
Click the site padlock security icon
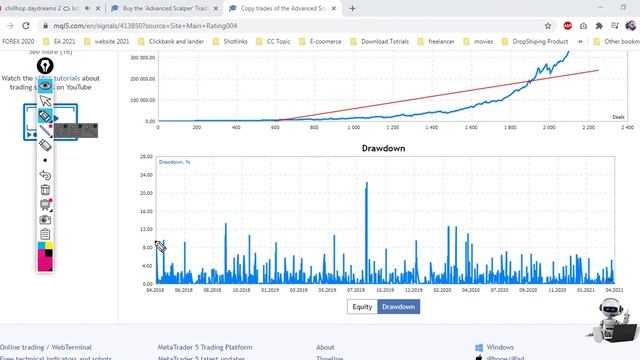pos(46,26)
